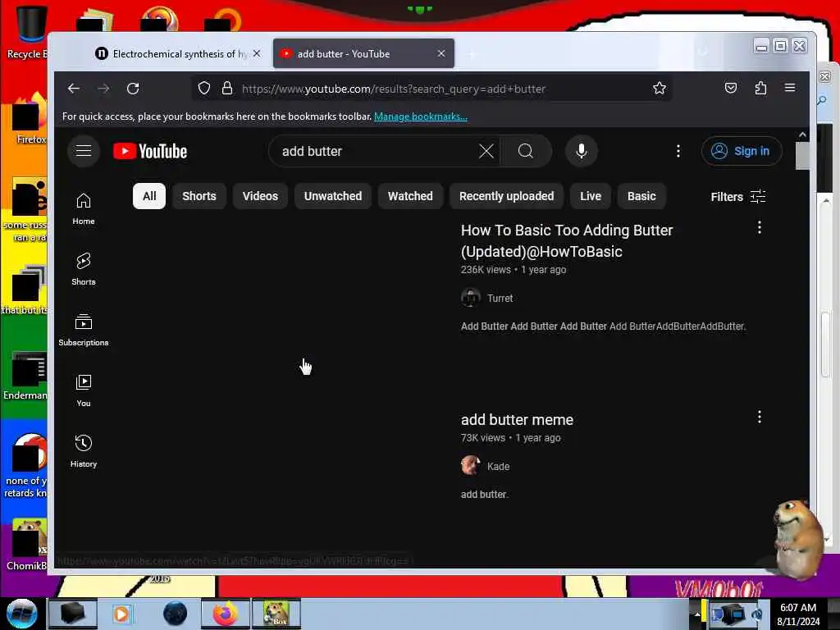Click the Windows Start button

(x=21, y=614)
